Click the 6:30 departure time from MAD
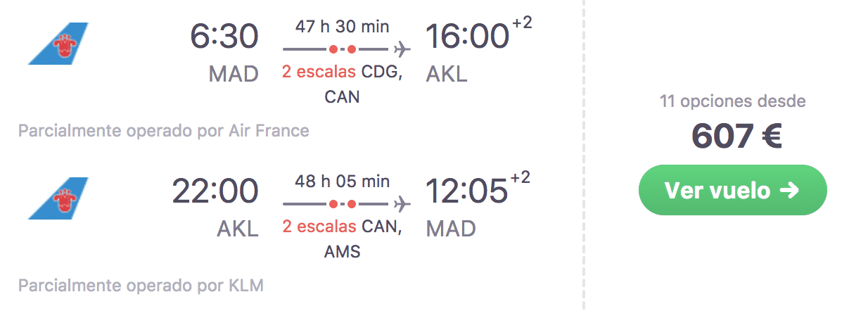The height and width of the screenshot is (311, 868). [224, 37]
